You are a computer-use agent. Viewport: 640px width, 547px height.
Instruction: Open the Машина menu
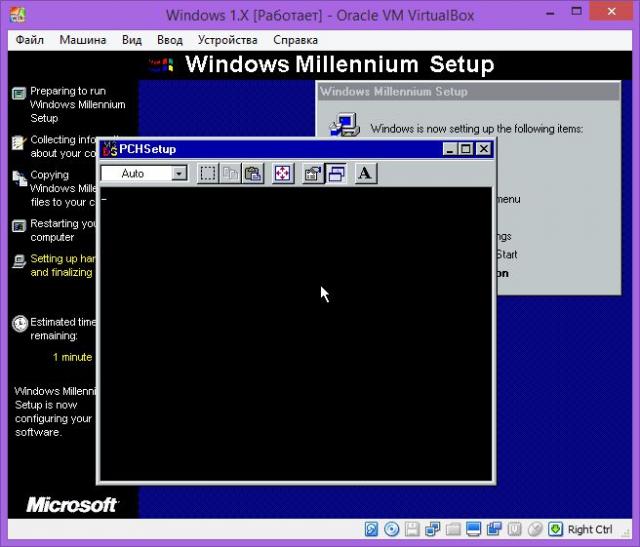83,40
